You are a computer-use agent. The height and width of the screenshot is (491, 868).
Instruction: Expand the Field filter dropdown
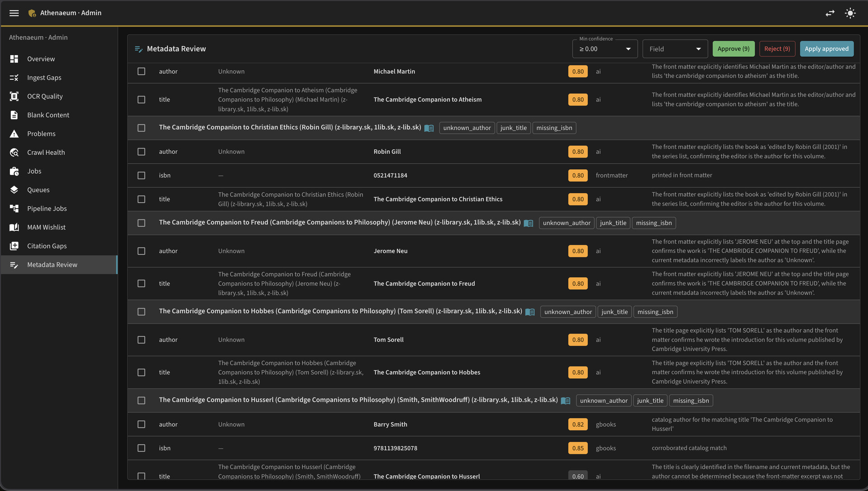pos(675,49)
